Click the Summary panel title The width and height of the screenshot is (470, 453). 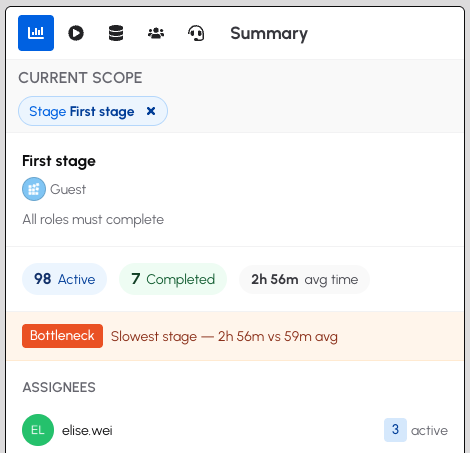pyautogui.click(x=269, y=34)
